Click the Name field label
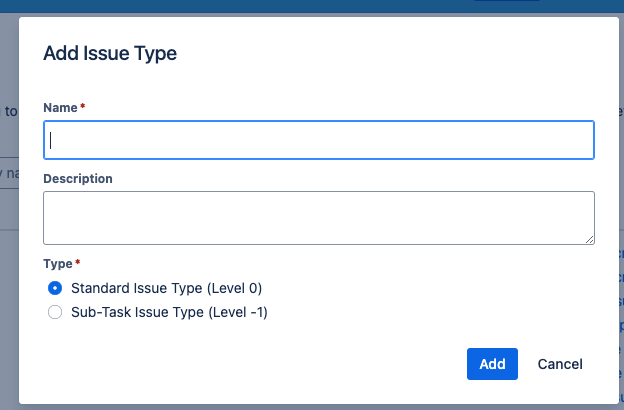Viewport: 624px width, 410px height. coord(60,107)
